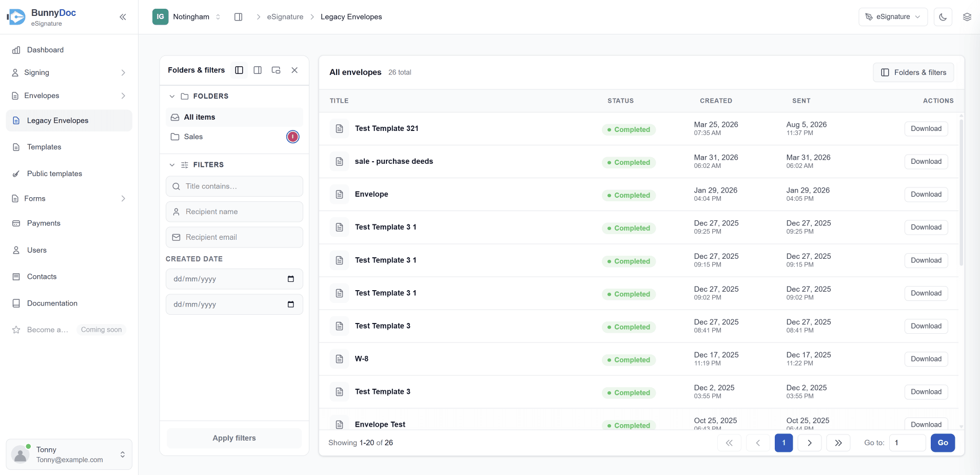Dock filters panel to the right

(x=258, y=70)
